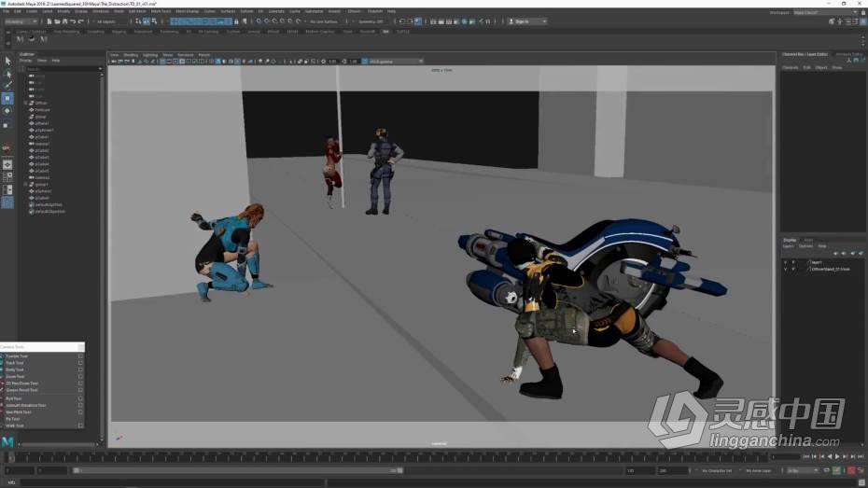
Task: Open the Windows menu
Action: pos(101,11)
